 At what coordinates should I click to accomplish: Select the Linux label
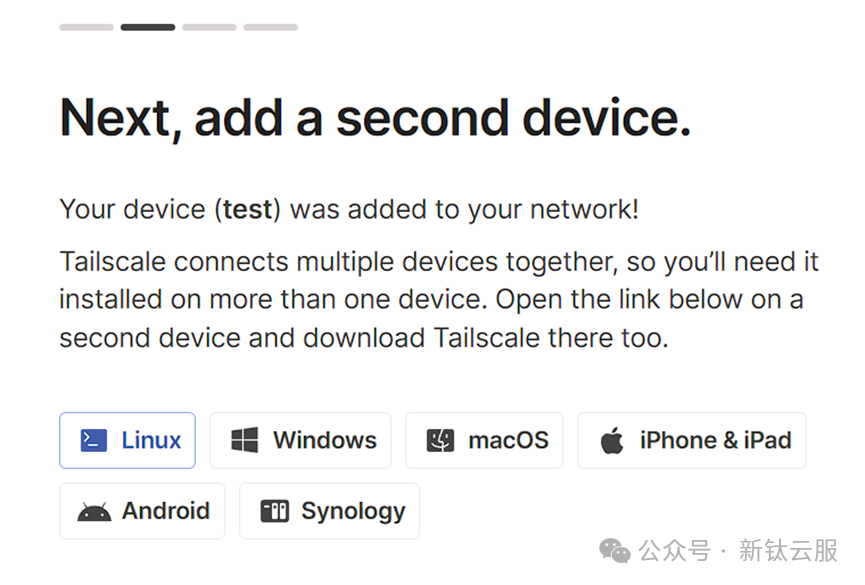pos(151,440)
